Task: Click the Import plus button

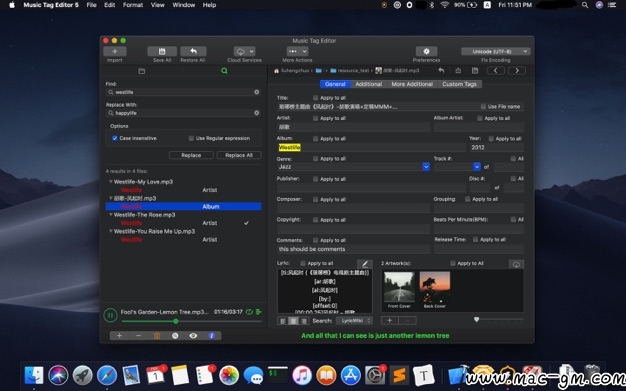Action: click(x=115, y=52)
